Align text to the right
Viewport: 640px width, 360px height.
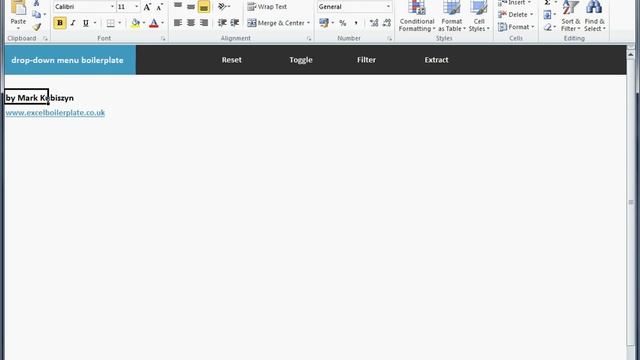[x=204, y=23]
